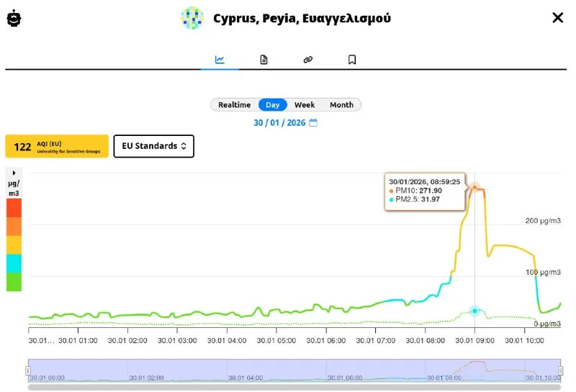Click the 122 AQI (EU) badge
576x392 pixels.
57,146
